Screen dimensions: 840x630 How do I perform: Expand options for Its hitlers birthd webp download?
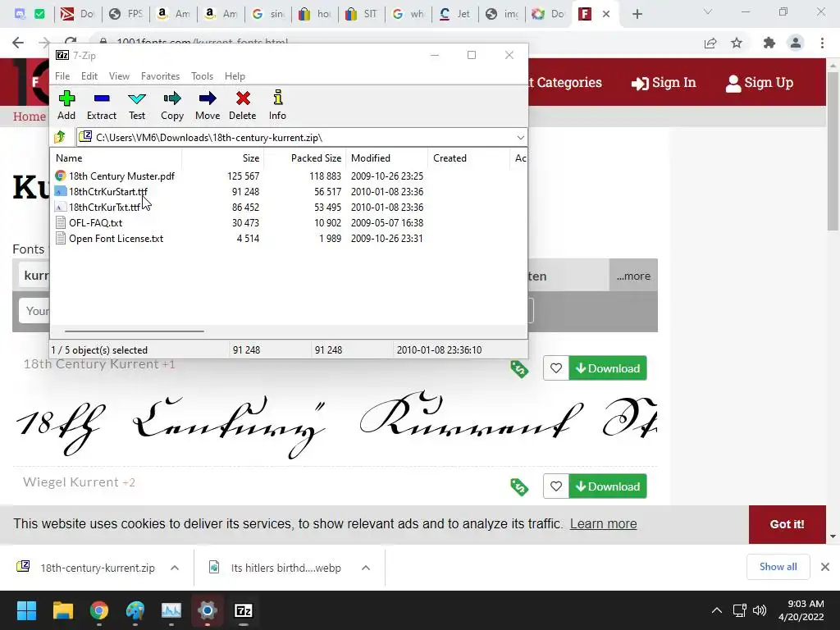[x=365, y=568]
